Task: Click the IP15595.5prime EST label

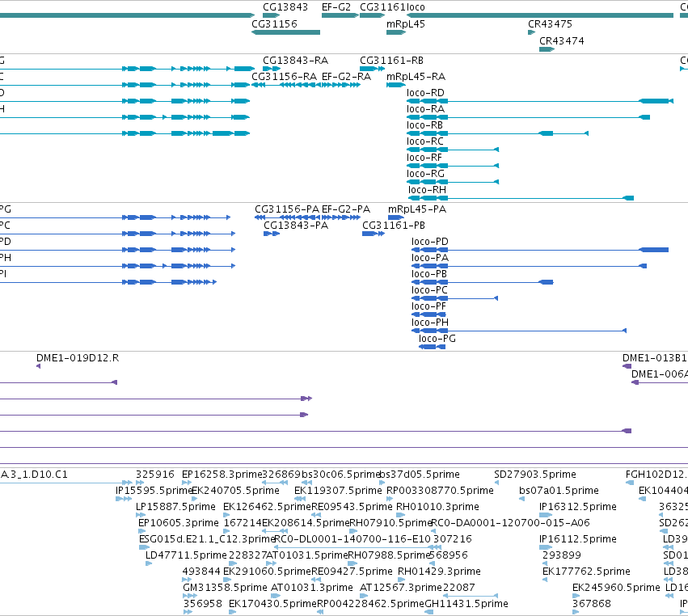Action: point(154,491)
